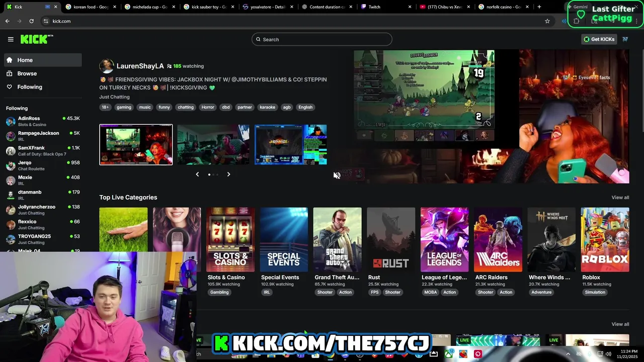Image resolution: width=644 pixels, height=362 pixels.
Task: Open the Special Events category card
Action: pyautogui.click(x=284, y=240)
